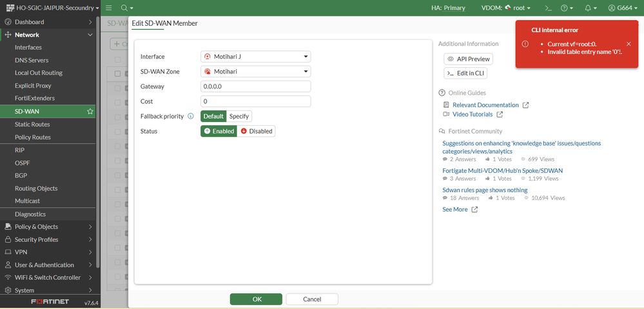Click the Gateway input field
Image resolution: width=644 pixels, height=309 pixels.
point(255,86)
